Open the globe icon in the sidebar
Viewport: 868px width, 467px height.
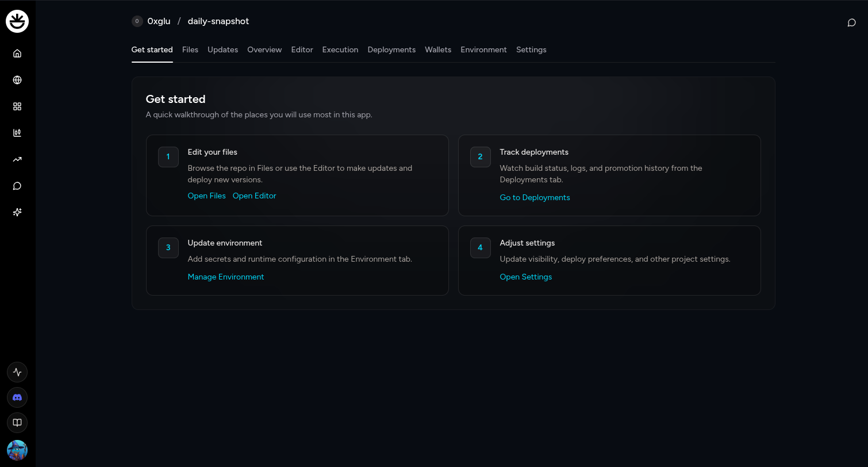(17, 80)
